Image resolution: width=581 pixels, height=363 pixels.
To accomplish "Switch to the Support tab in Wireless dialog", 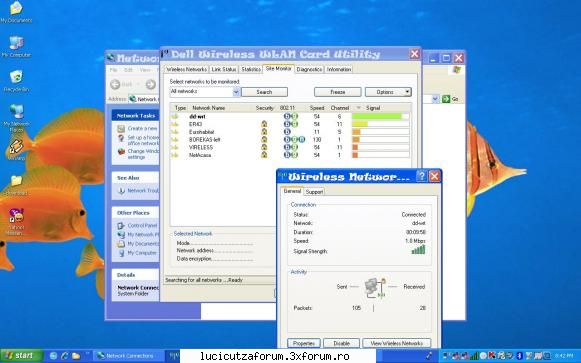I will coord(314,192).
